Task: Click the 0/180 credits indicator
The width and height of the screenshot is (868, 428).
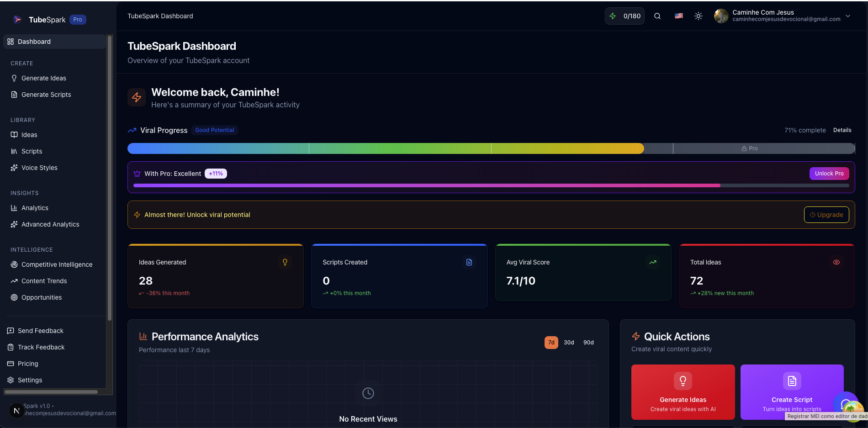Action: pyautogui.click(x=625, y=16)
